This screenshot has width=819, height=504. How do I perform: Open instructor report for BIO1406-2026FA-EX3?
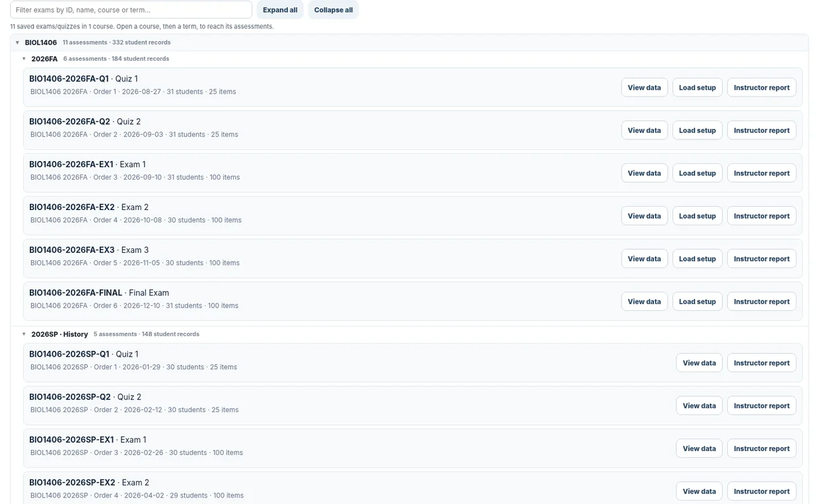(x=762, y=259)
